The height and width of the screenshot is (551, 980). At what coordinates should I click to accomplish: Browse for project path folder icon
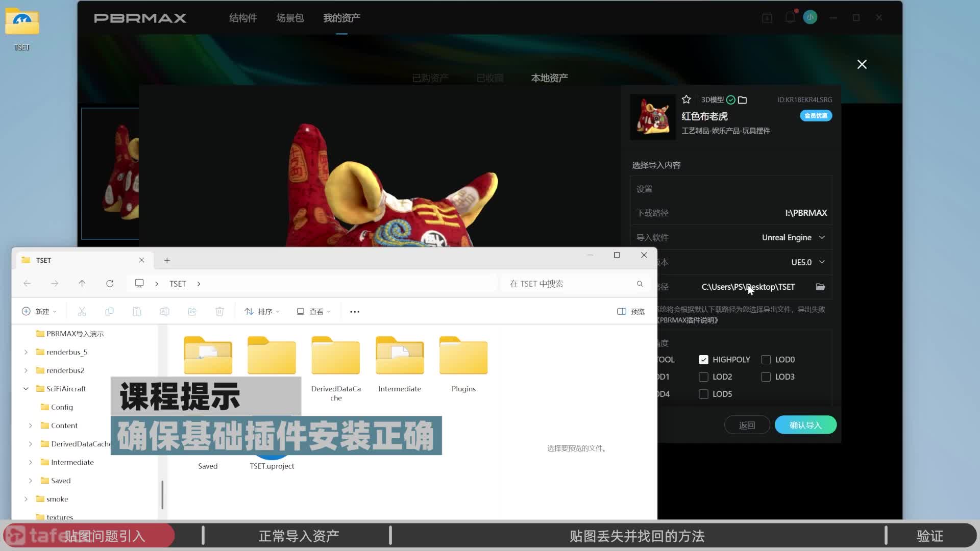click(x=820, y=287)
